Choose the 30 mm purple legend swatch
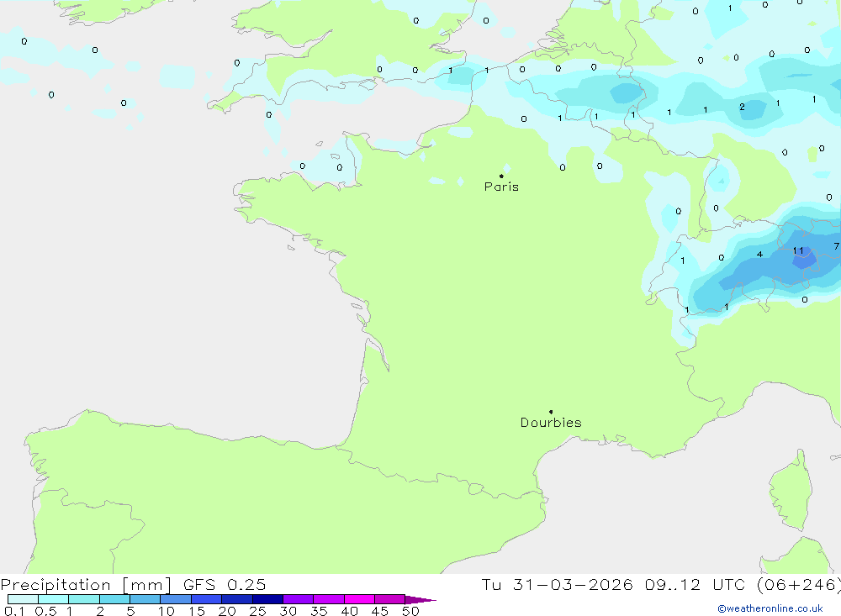This screenshot has width=841, height=616. (299, 599)
